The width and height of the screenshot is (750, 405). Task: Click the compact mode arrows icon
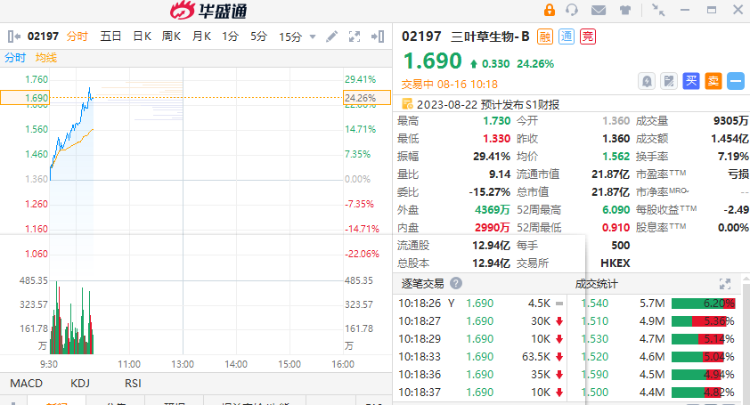pos(659,10)
